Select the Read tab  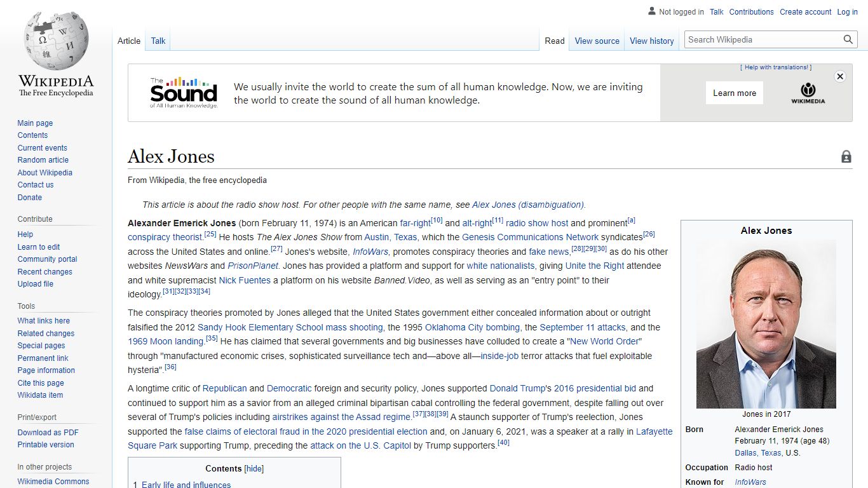554,41
